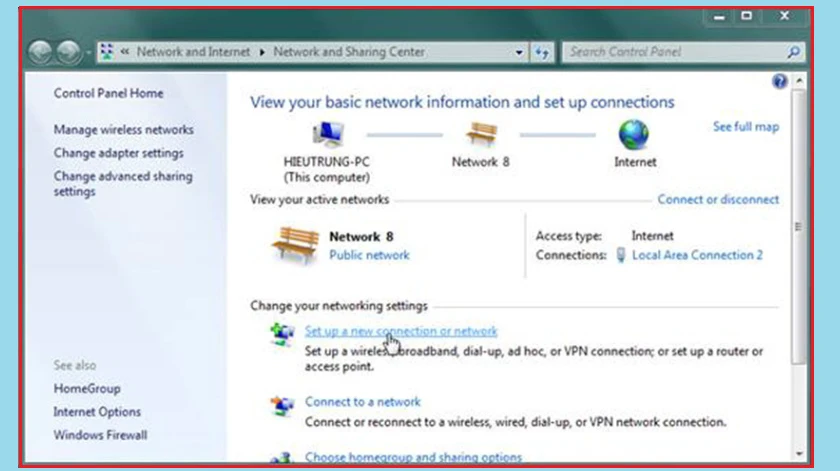Minimize the Network and Sharing Center window
840x471 pixels.
click(x=719, y=16)
